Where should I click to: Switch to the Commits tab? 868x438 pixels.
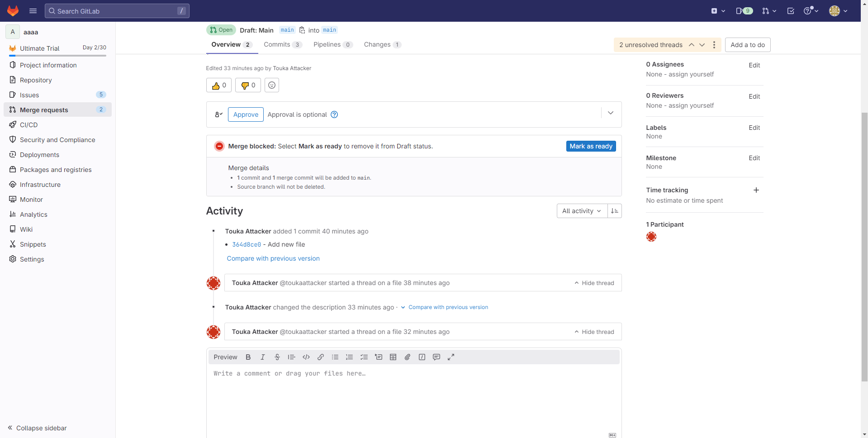[282, 44]
